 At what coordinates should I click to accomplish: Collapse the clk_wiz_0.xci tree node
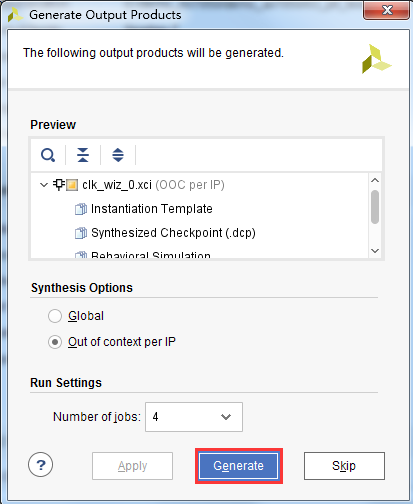pos(44,185)
